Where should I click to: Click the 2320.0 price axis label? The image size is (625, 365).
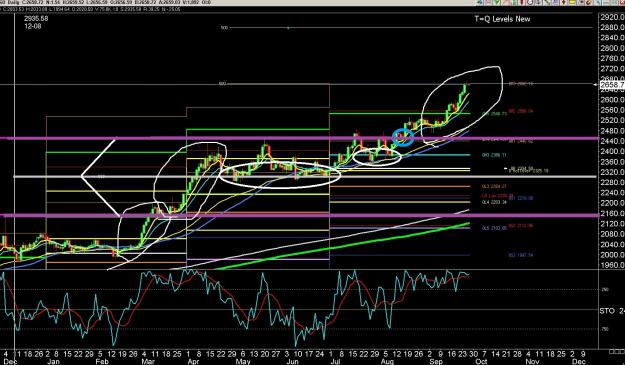612,172
